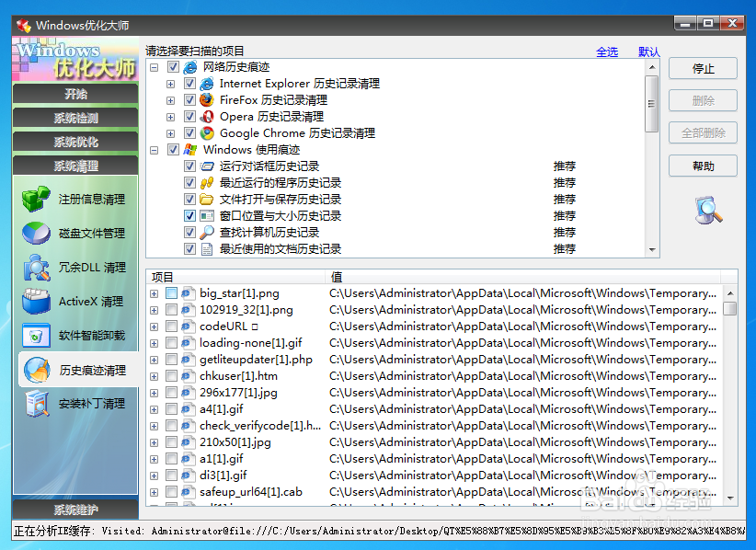The image size is (756, 550).
Task: Expand the a4[1].gif result row
Action: coord(154,409)
